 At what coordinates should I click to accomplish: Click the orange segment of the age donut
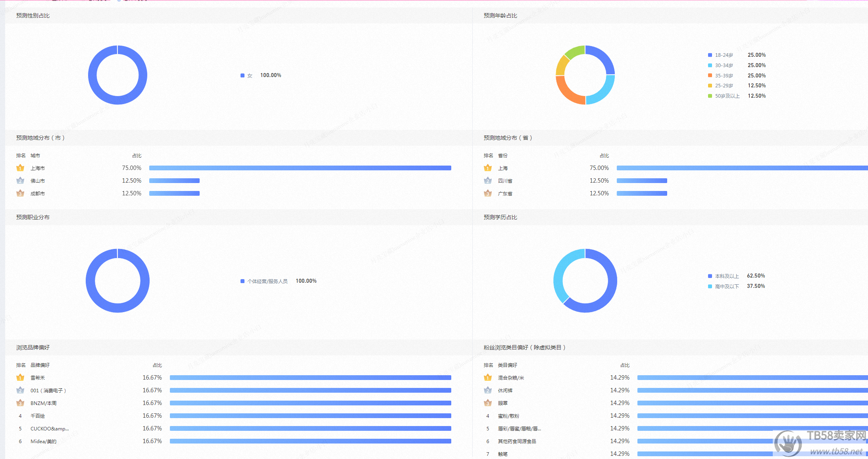tap(568, 93)
